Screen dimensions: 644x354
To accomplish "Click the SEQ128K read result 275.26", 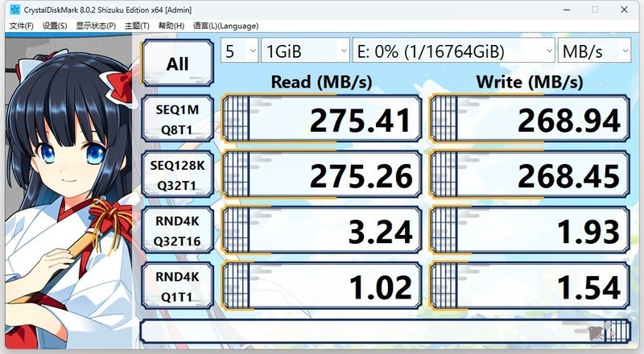I will pyautogui.click(x=321, y=175).
